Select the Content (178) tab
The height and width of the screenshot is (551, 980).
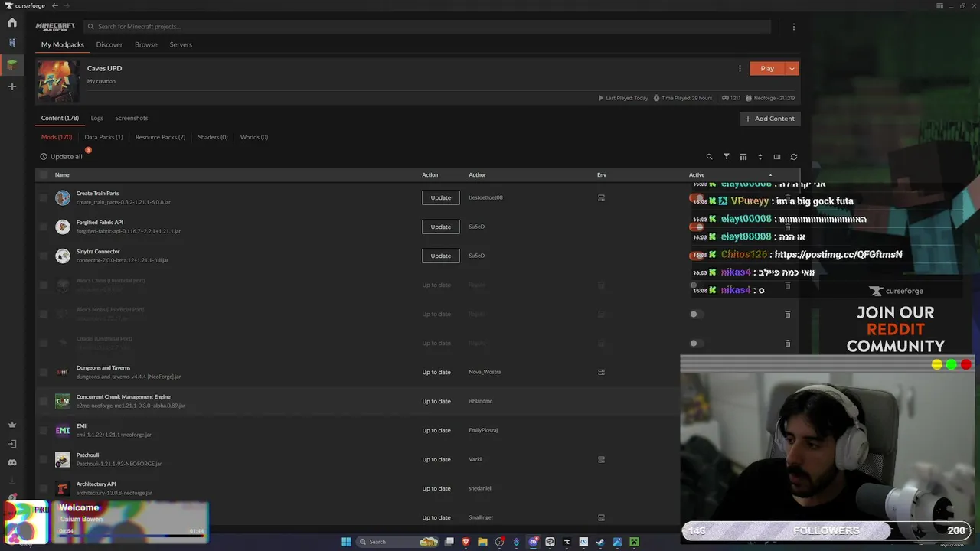pyautogui.click(x=60, y=118)
